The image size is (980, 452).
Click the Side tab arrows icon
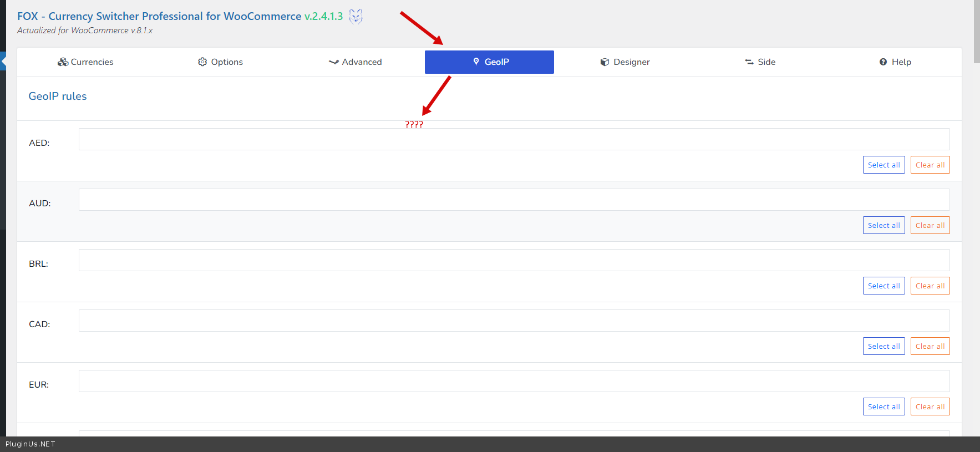coord(749,62)
